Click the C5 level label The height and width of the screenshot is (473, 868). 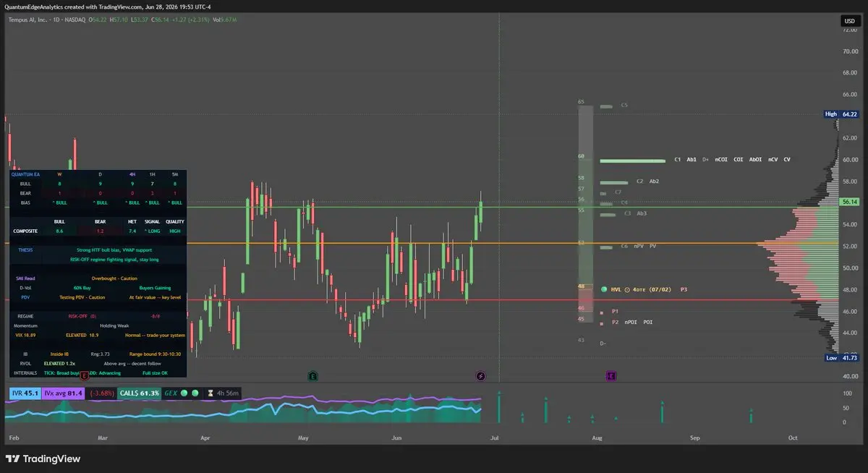click(624, 106)
